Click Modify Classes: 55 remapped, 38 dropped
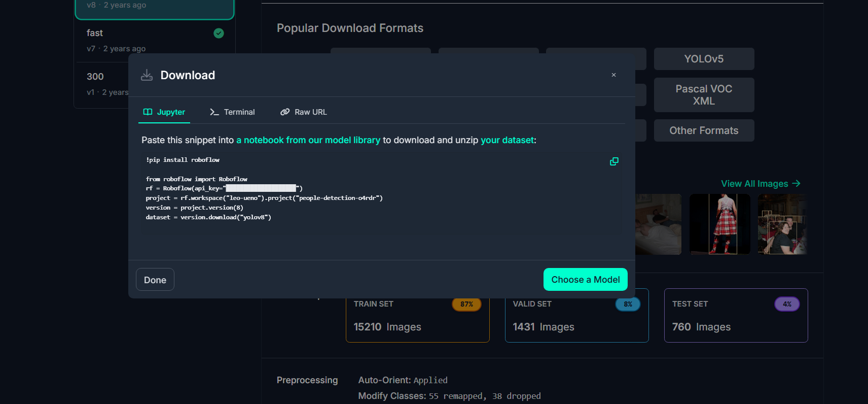The width and height of the screenshot is (868, 404). point(450,396)
